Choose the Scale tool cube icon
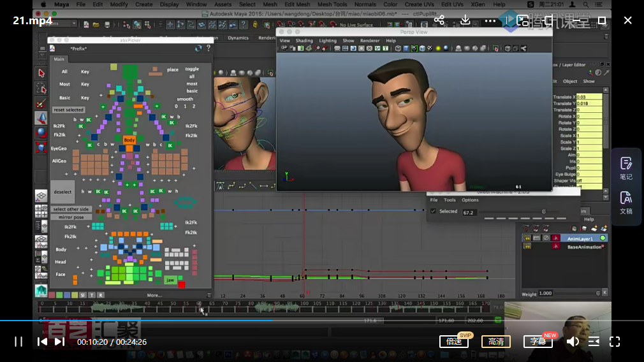 pos(41,147)
